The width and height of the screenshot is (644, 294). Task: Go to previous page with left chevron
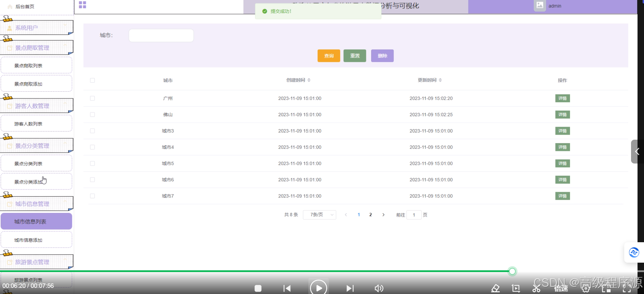point(346,215)
